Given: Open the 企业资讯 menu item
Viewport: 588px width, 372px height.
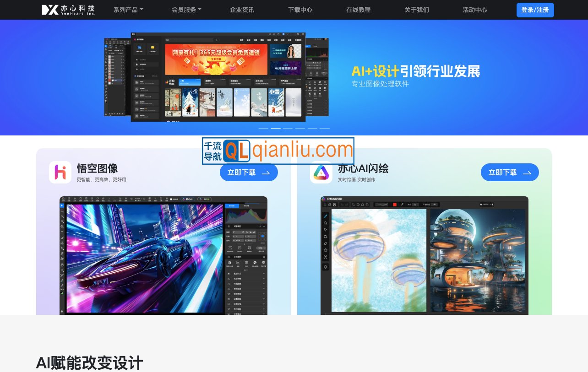Looking at the screenshot, I should click(242, 10).
